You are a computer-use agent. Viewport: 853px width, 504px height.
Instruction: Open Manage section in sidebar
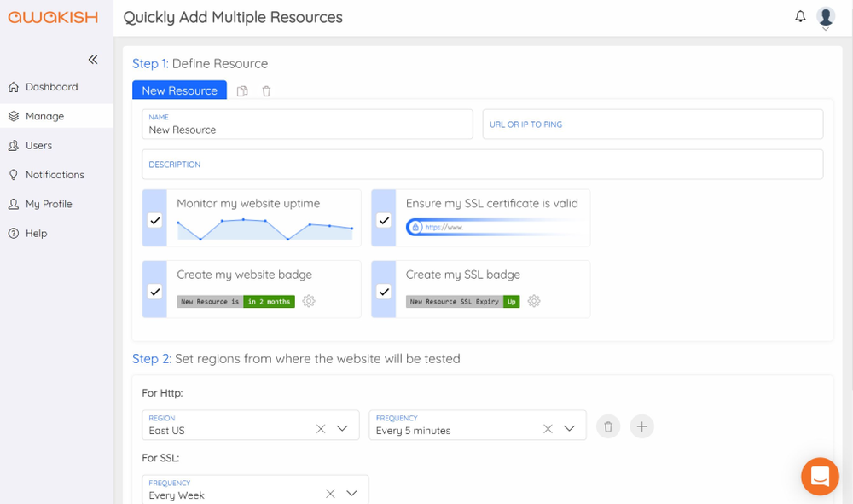point(56,116)
